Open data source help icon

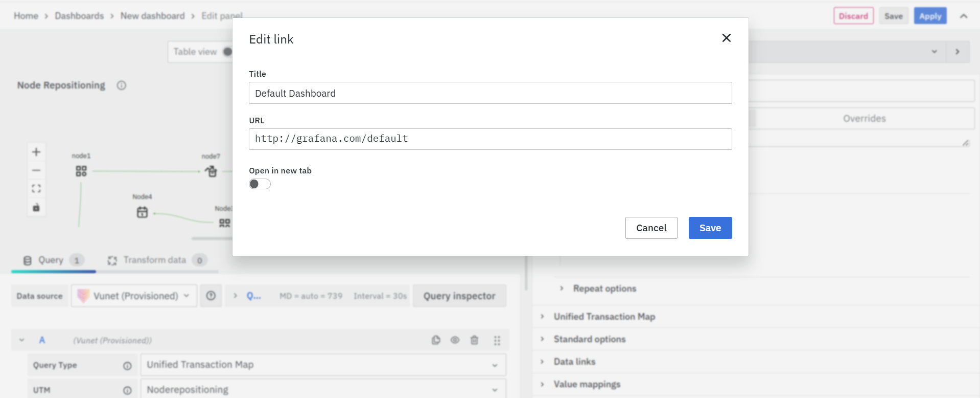[x=211, y=296]
